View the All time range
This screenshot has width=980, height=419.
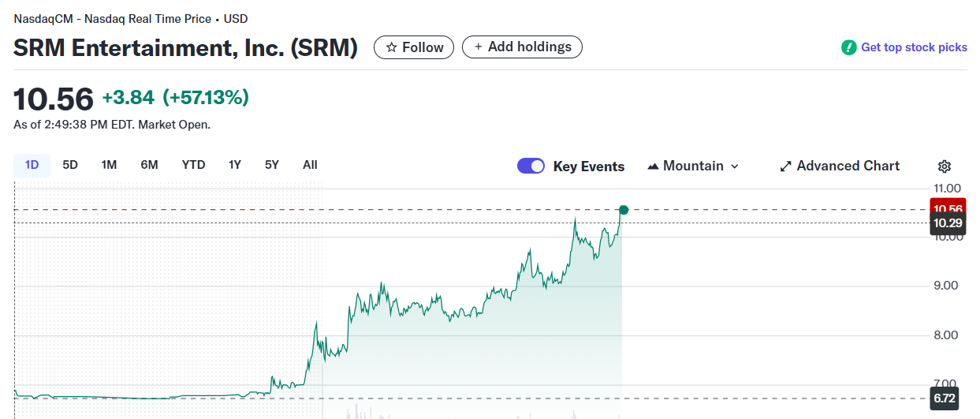pyautogui.click(x=310, y=165)
